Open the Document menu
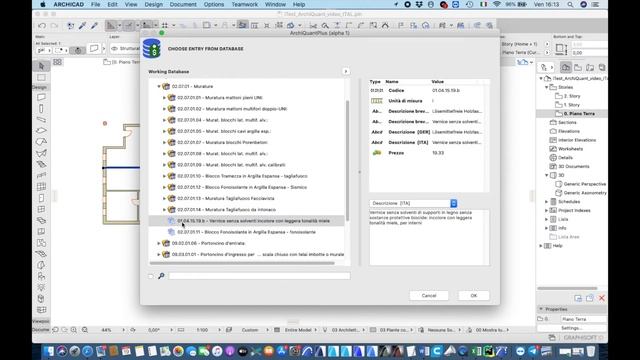 tap(183, 4)
